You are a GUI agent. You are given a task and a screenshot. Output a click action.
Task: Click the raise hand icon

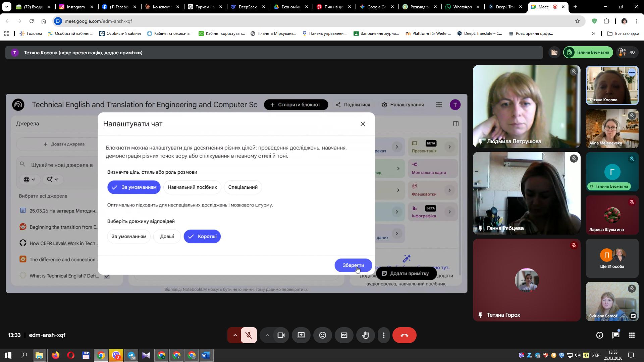coord(365,335)
